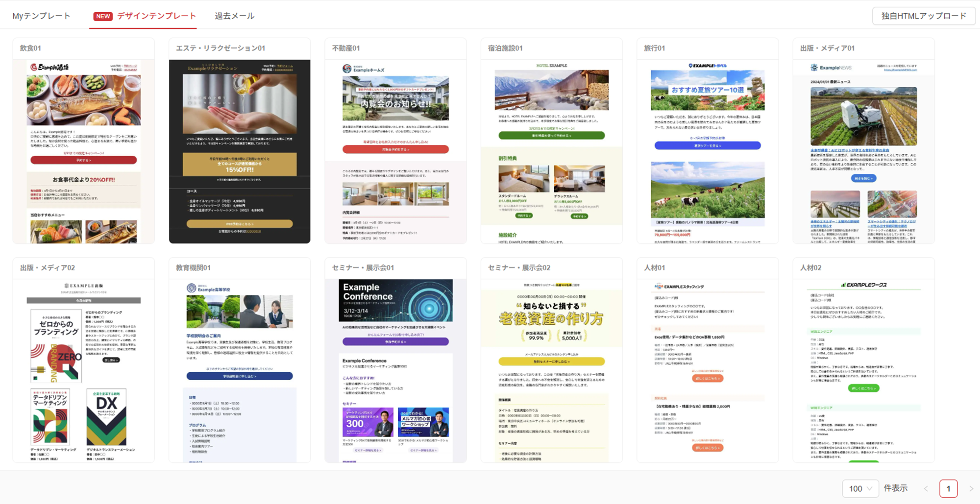The height and width of the screenshot is (504, 980).
Task: Select page 1 in pagination
Action: click(948, 488)
